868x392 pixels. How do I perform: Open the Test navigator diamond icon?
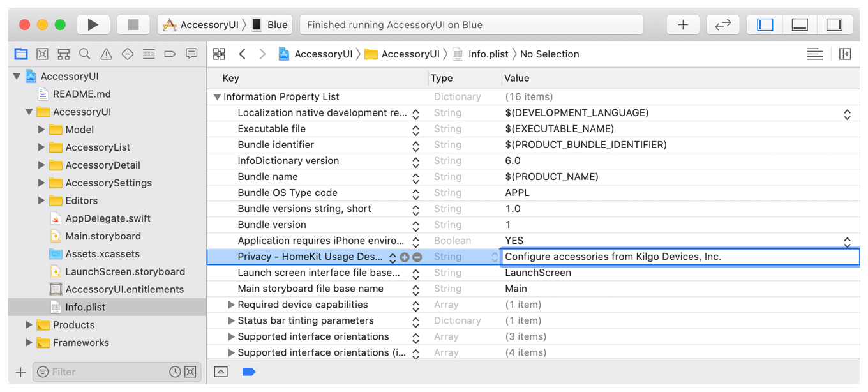pyautogui.click(x=127, y=54)
